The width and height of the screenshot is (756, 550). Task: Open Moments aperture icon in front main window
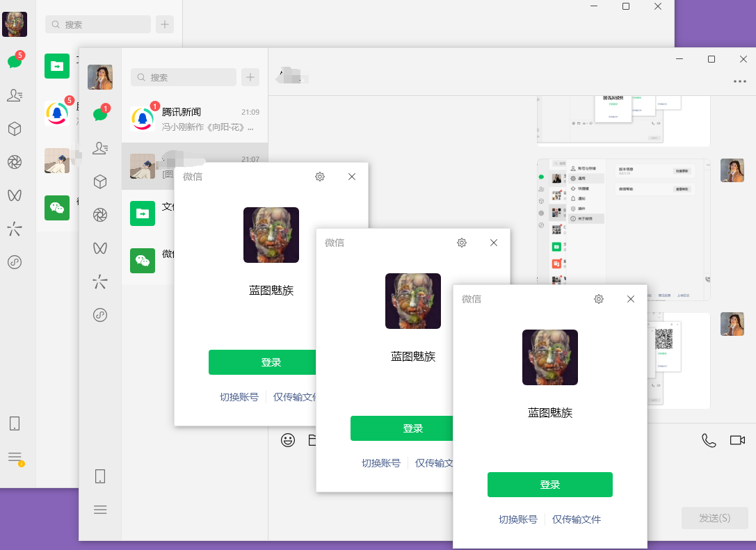tap(100, 215)
